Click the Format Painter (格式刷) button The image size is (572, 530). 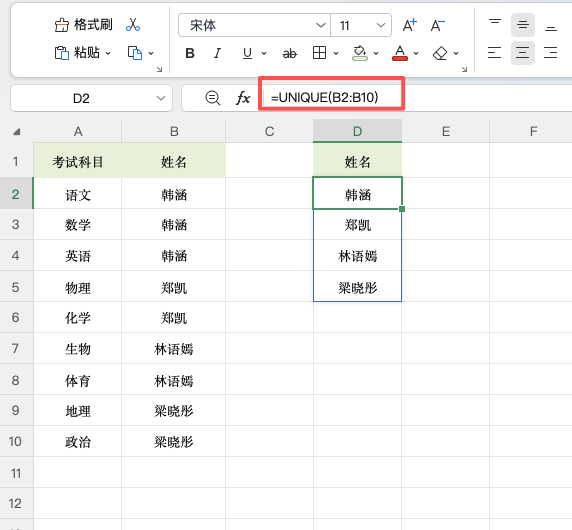tap(84, 25)
